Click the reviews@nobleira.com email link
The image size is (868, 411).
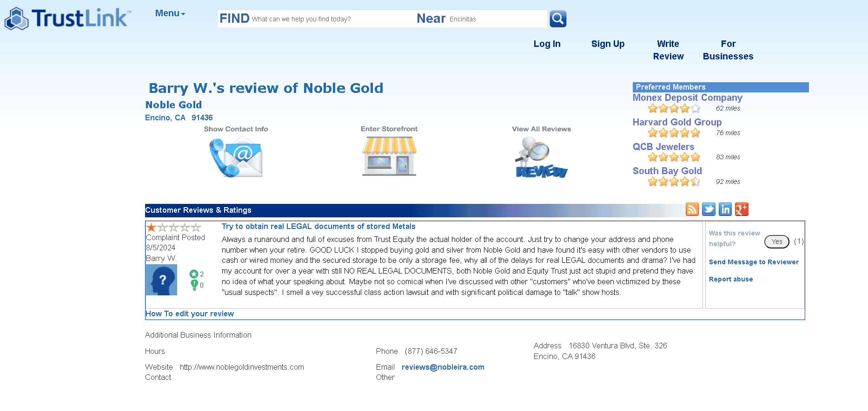point(443,367)
